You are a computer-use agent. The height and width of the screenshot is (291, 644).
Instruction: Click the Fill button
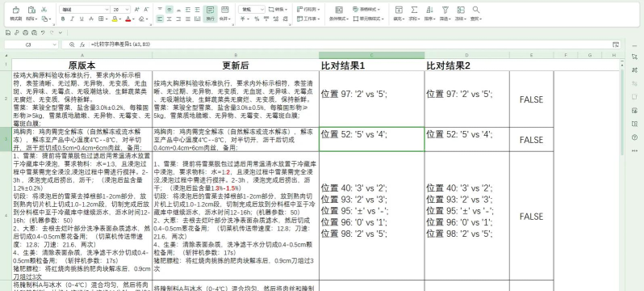[x=399, y=14]
